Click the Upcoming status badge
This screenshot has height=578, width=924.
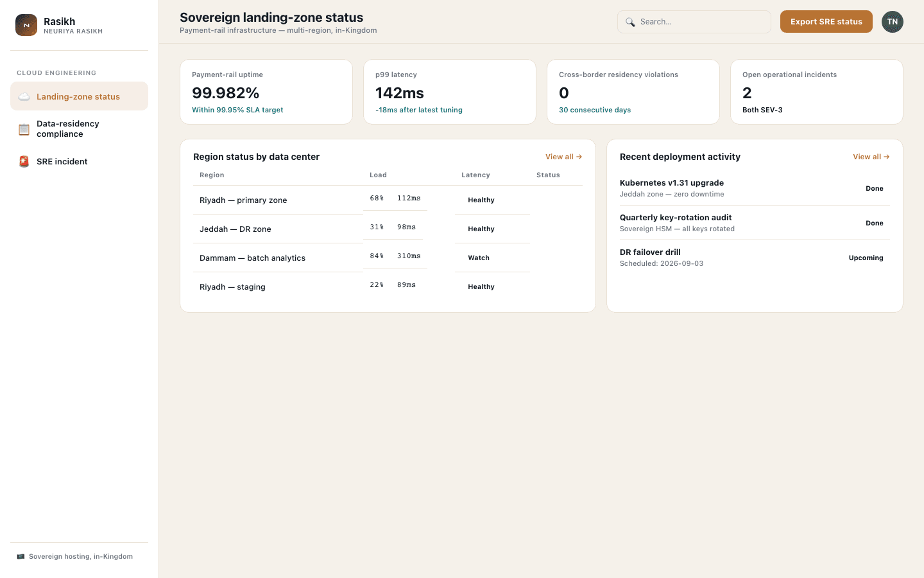click(x=866, y=258)
